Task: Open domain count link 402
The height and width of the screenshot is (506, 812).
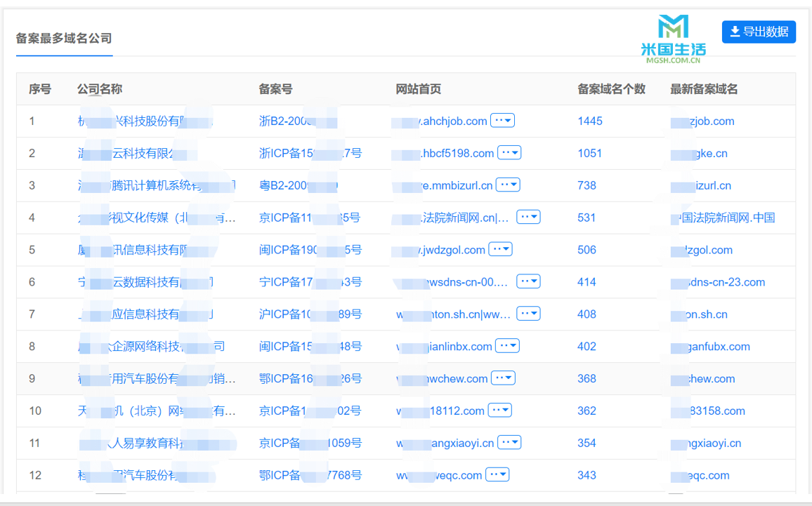Action: coord(587,346)
